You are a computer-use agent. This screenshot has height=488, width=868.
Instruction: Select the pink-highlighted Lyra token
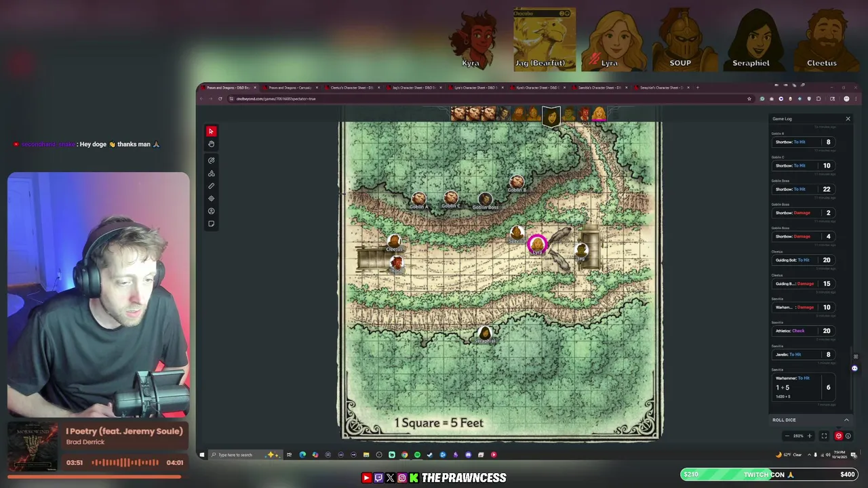(x=537, y=244)
